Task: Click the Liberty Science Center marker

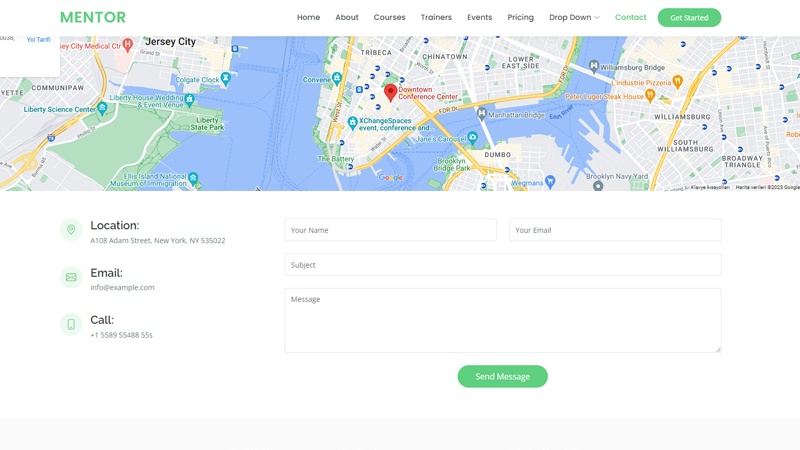Action: pyautogui.click(x=102, y=108)
